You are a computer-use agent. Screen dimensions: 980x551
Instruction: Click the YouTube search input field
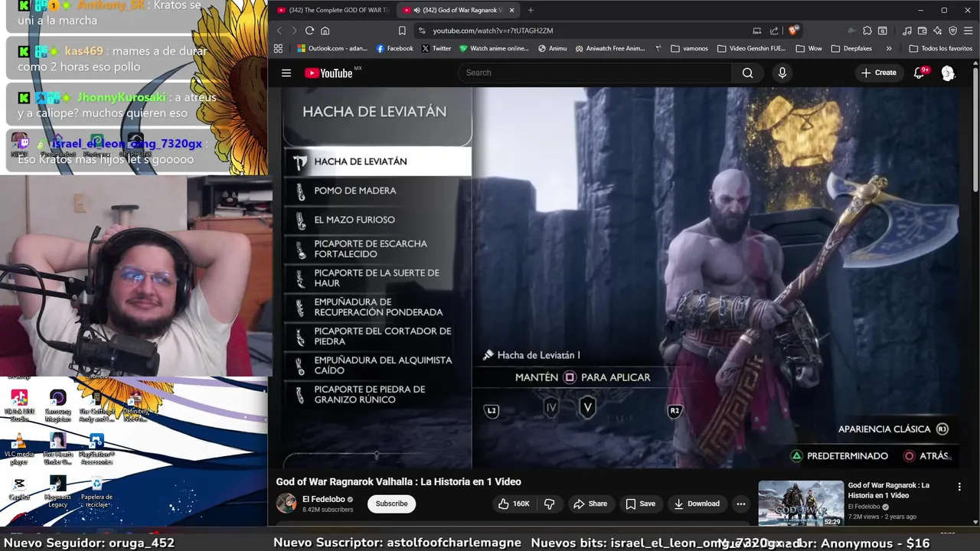tap(596, 73)
